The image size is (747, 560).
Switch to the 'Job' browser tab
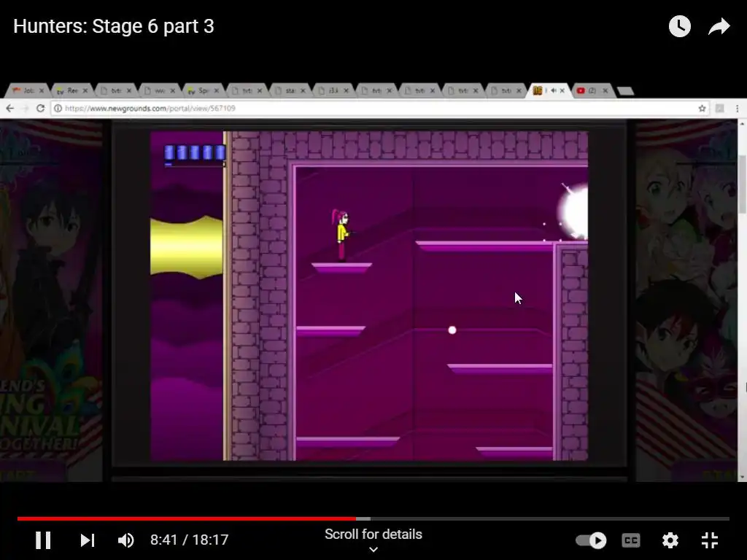[x=28, y=90]
